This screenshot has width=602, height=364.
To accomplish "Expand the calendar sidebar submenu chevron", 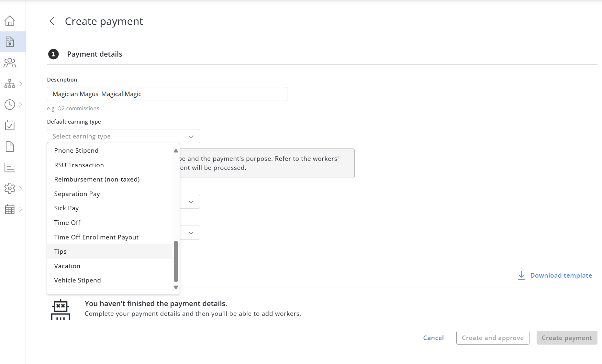I will 21,209.
